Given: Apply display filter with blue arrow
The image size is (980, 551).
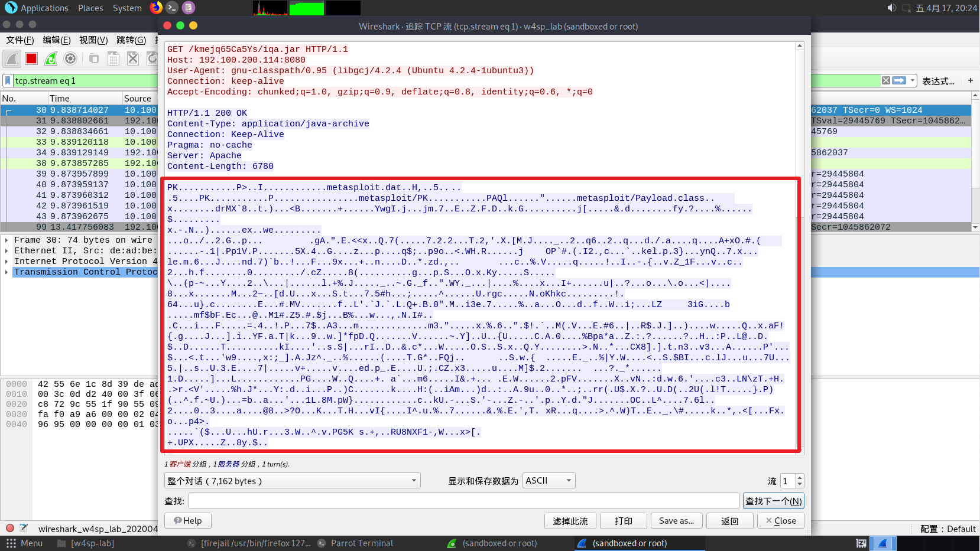Looking at the screenshot, I should click(899, 80).
